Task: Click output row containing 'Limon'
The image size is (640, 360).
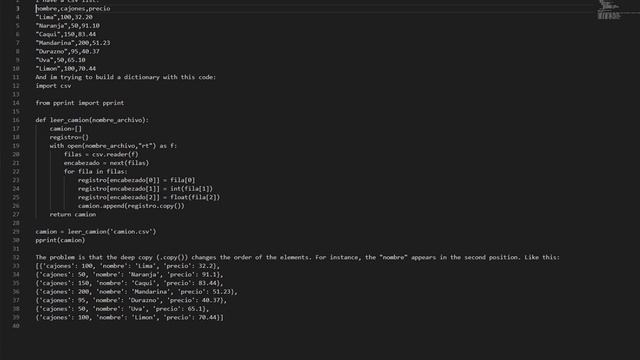Action: (x=130, y=317)
